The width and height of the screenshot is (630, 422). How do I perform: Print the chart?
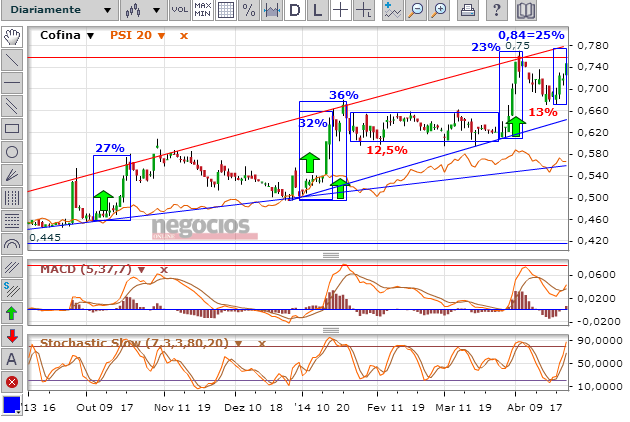pos(467,10)
